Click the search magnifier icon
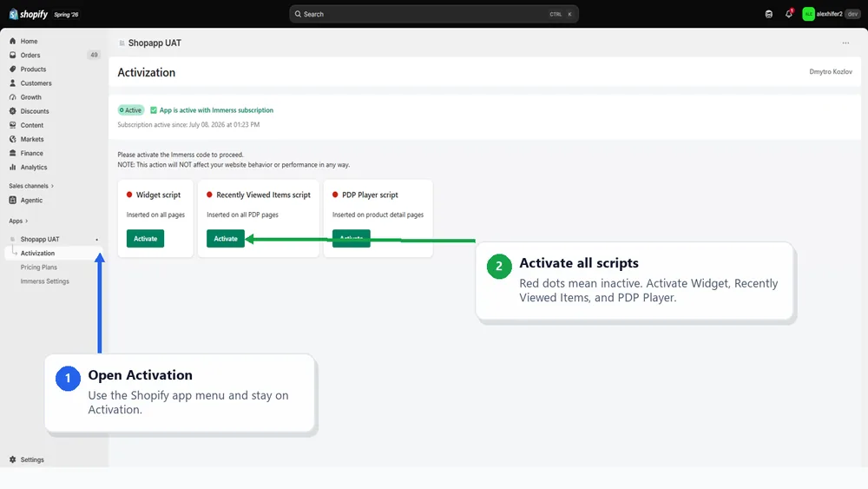This screenshot has width=868, height=489. [298, 14]
